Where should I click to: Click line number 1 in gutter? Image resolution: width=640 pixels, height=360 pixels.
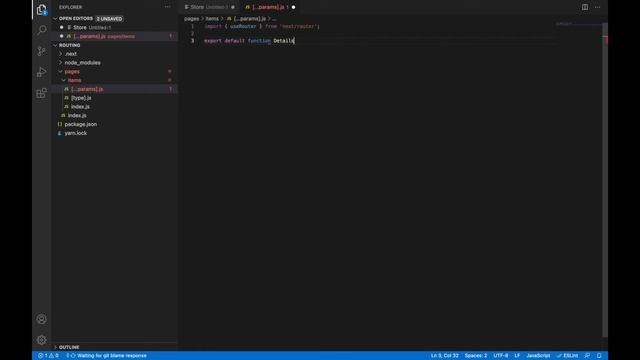tap(193, 26)
